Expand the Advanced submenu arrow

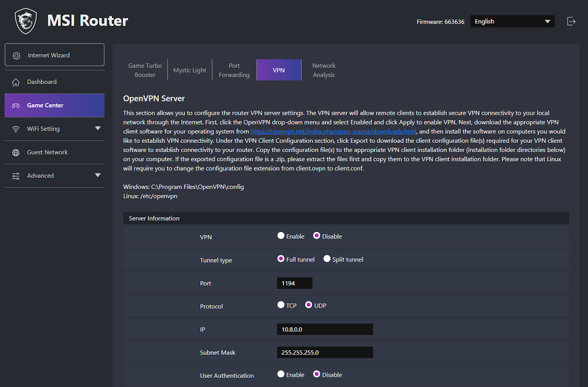tap(98, 176)
